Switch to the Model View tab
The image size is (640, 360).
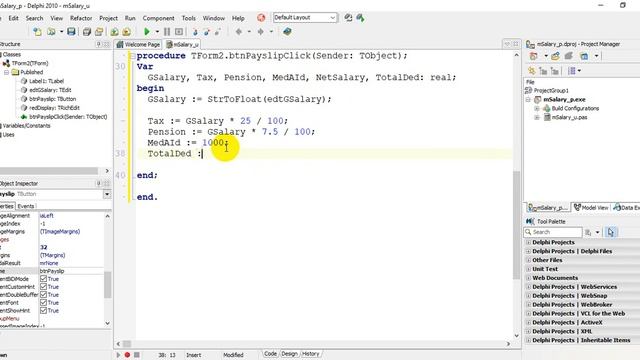[591, 207]
